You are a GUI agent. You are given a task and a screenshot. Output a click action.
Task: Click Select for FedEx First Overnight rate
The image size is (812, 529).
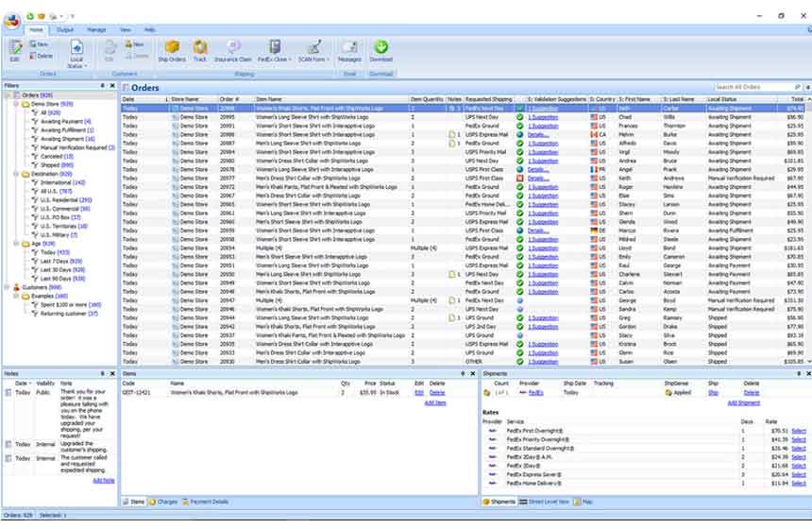click(799, 431)
